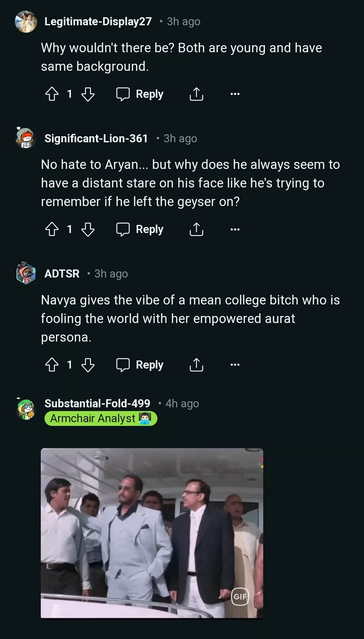364x639 pixels.
Task: Open Substantial-Fold-499's profile
Action: tap(97, 403)
